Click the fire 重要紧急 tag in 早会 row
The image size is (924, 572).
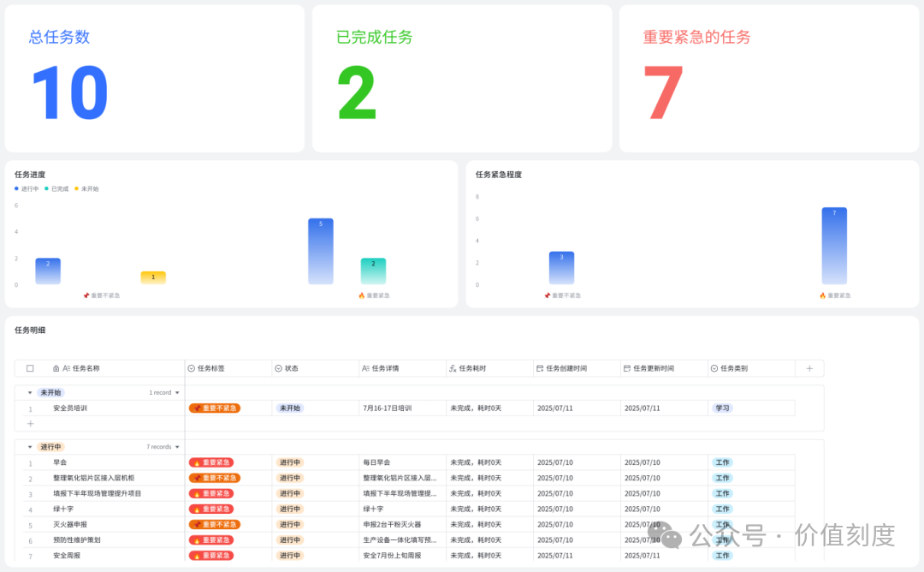click(211, 462)
